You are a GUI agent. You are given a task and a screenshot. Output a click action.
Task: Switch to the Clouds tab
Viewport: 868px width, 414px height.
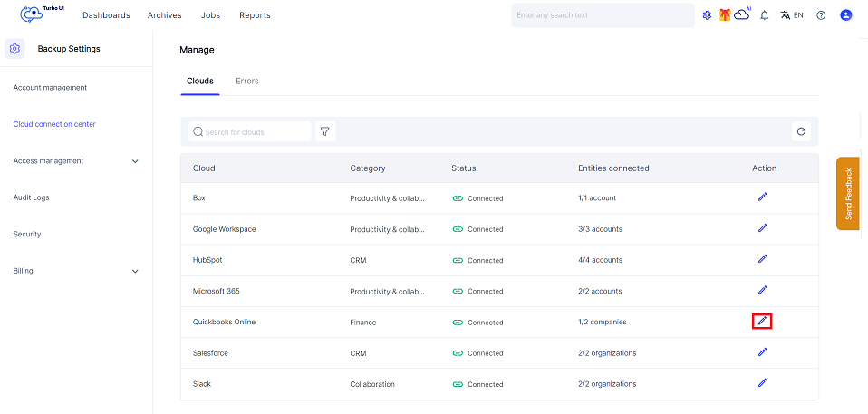(x=200, y=81)
